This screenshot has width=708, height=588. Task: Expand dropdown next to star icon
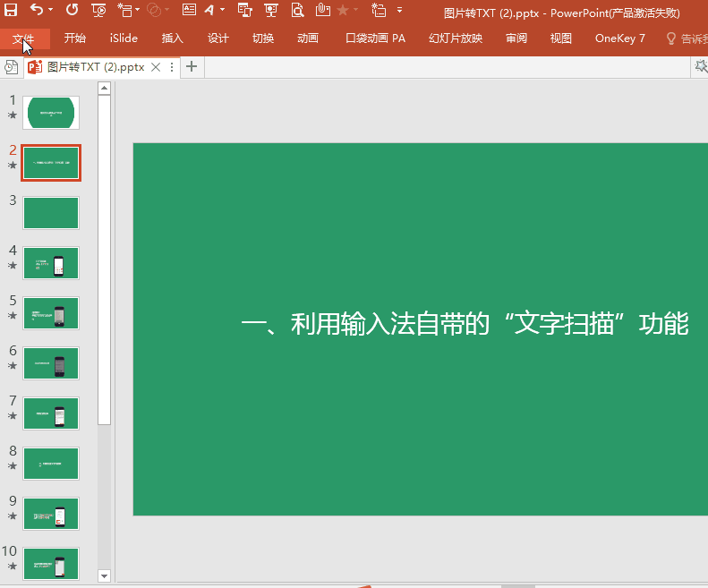tap(356, 10)
